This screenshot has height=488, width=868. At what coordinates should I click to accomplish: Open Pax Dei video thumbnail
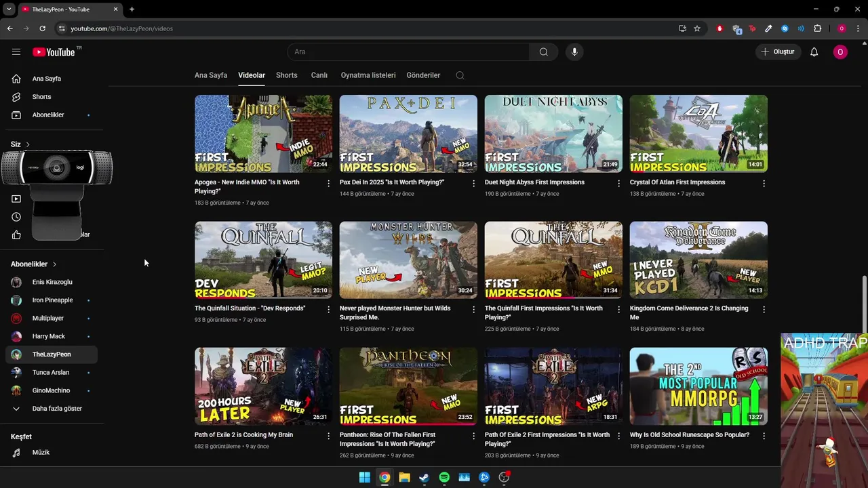408,134
